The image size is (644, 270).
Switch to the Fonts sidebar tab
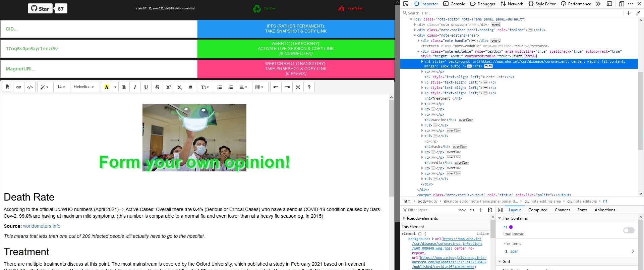pyautogui.click(x=582, y=210)
